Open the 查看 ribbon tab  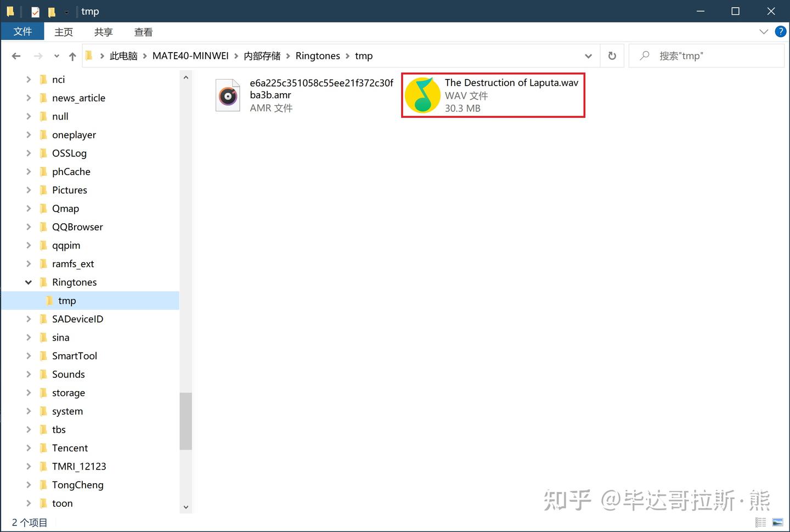click(143, 32)
